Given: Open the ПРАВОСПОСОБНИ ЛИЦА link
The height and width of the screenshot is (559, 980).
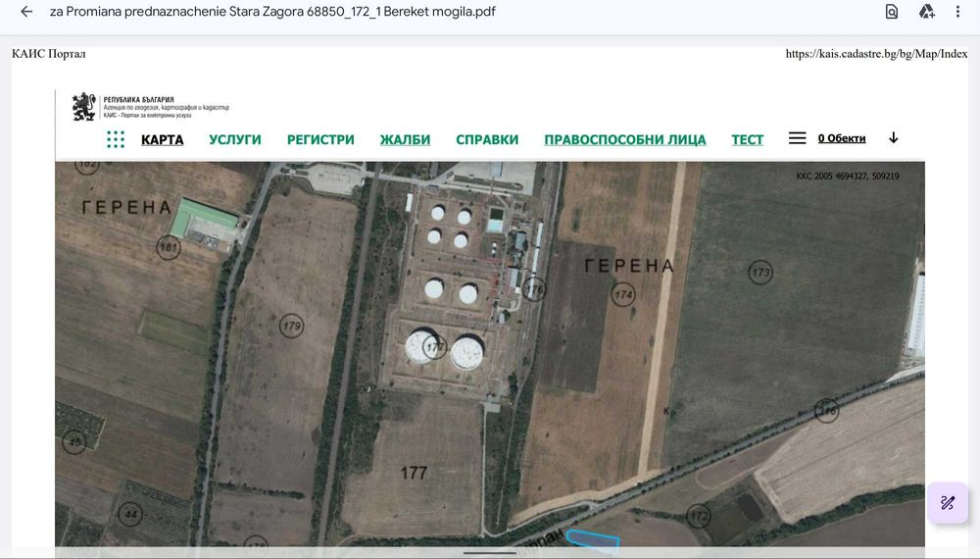Looking at the screenshot, I should point(625,139).
